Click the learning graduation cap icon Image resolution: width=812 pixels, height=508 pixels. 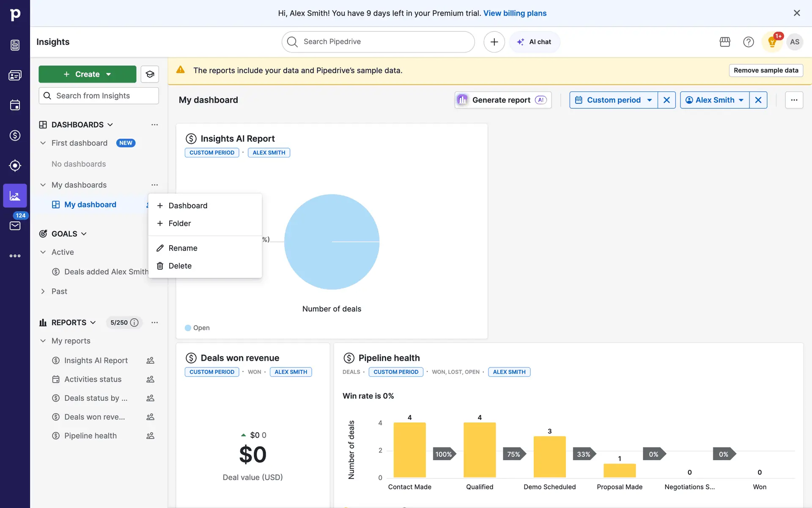coord(150,74)
